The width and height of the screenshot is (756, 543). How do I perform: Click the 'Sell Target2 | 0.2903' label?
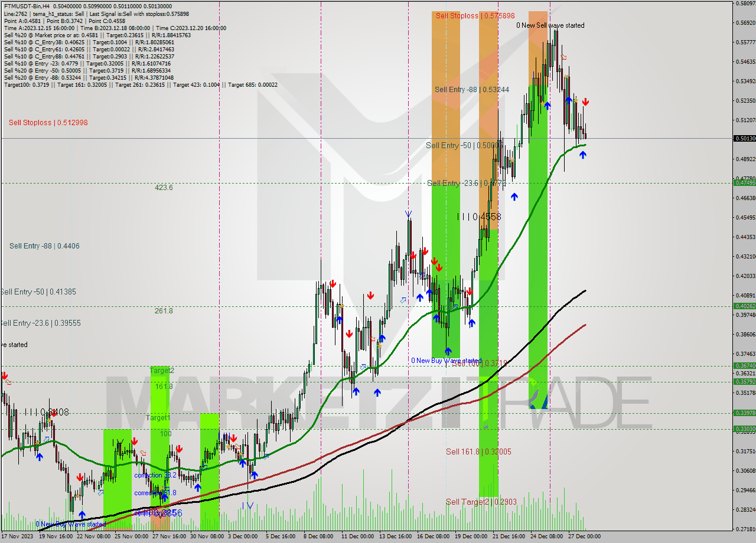[x=481, y=502]
